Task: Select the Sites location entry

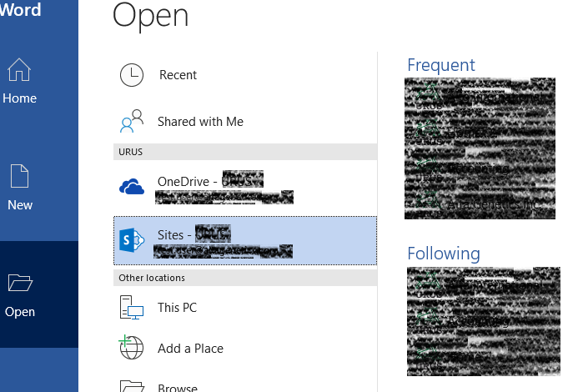Action: [245, 240]
